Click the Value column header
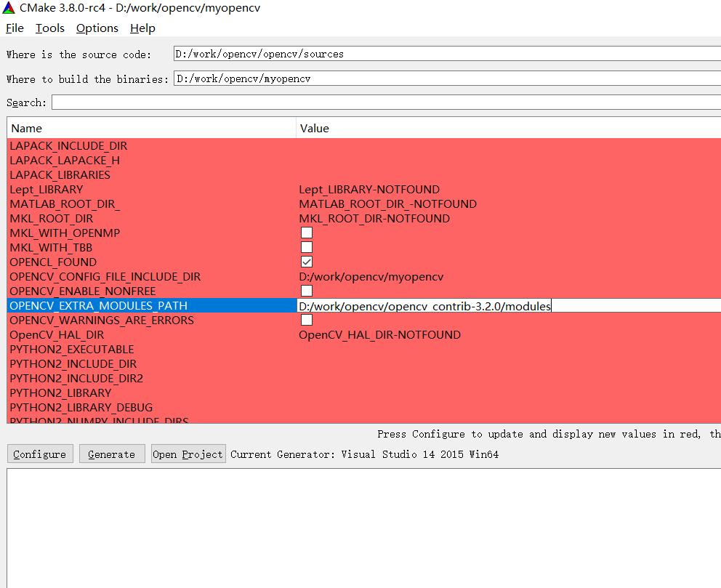The height and width of the screenshot is (588, 721). coord(508,128)
